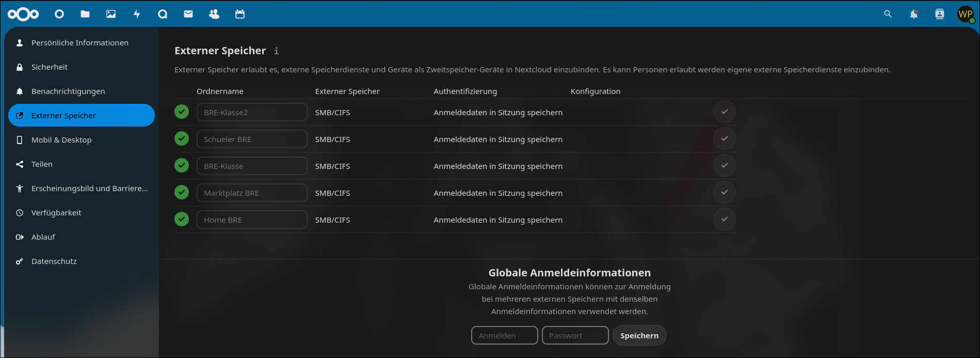The image size is (980, 358).
Task: Open the Talk chat icon
Action: click(163, 14)
